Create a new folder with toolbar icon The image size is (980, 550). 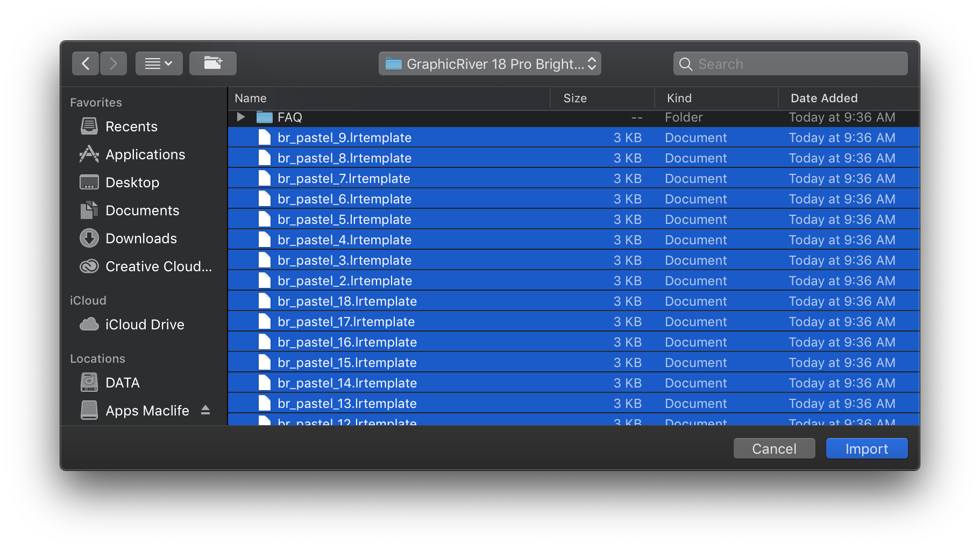(213, 64)
